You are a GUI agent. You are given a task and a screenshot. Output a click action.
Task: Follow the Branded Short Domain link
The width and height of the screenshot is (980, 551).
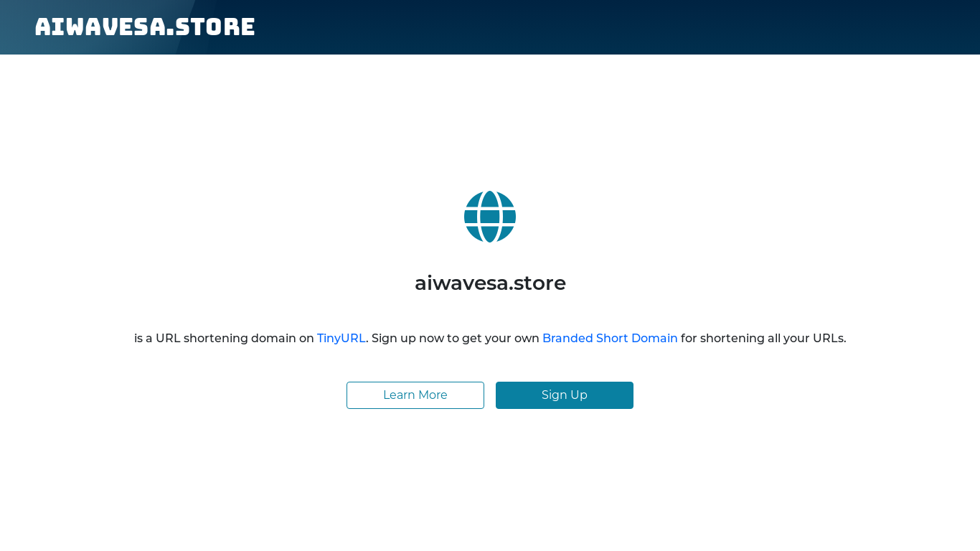(610, 338)
